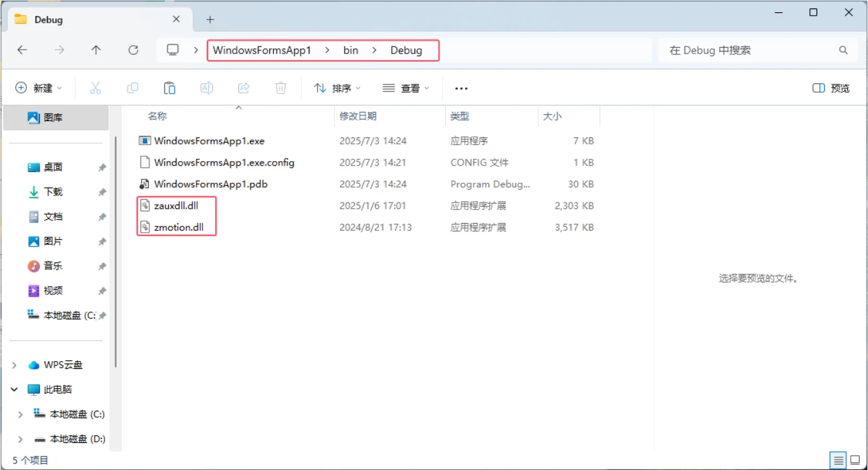Open the 查看 view menu
The image size is (868, 470).
coord(405,88)
